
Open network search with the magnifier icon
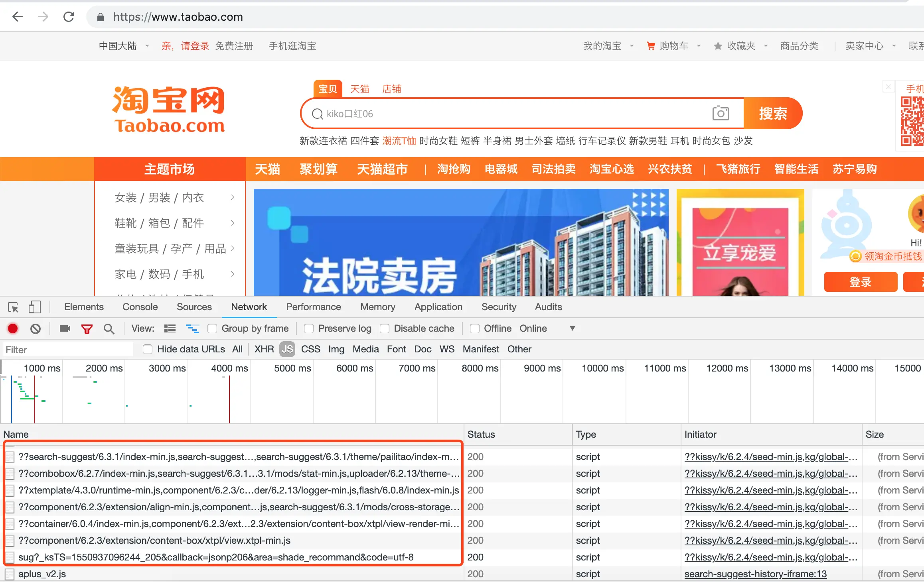pyautogui.click(x=109, y=328)
